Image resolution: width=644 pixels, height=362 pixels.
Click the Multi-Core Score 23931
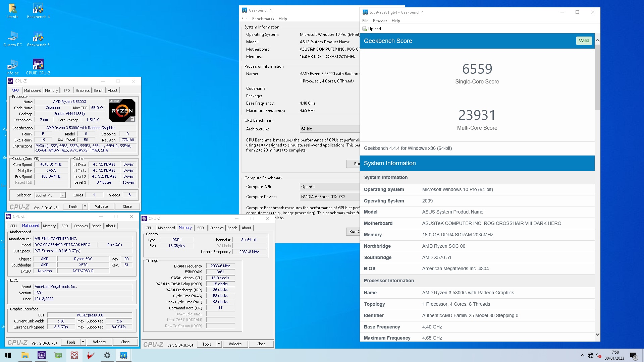click(x=477, y=115)
